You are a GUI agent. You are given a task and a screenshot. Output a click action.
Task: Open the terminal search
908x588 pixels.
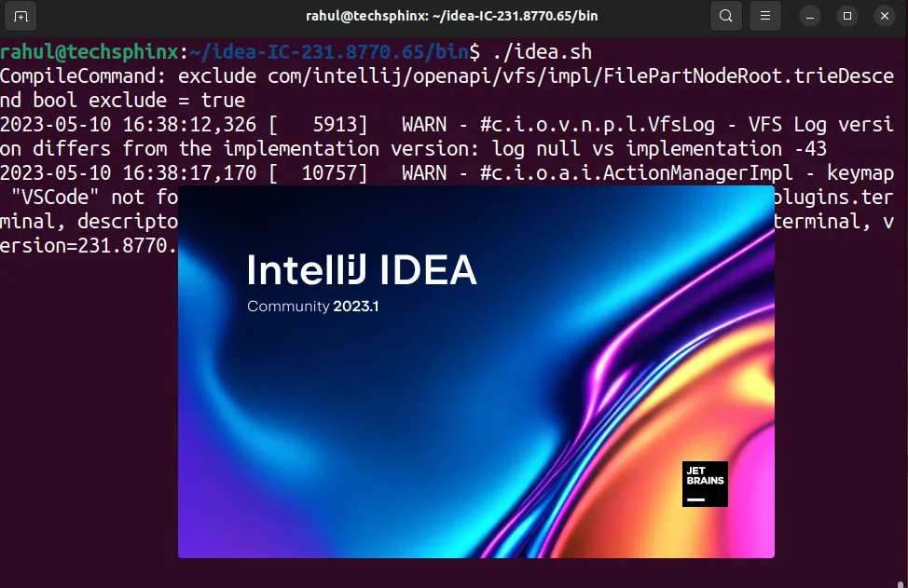[725, 16]
